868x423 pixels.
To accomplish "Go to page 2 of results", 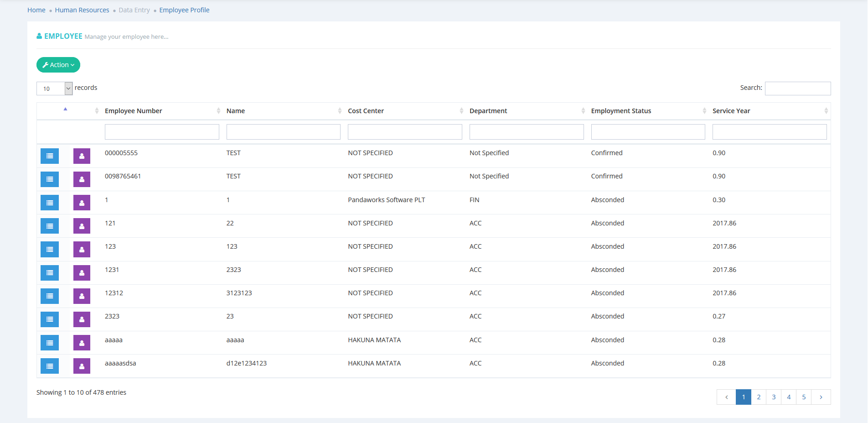I will 759,397.
